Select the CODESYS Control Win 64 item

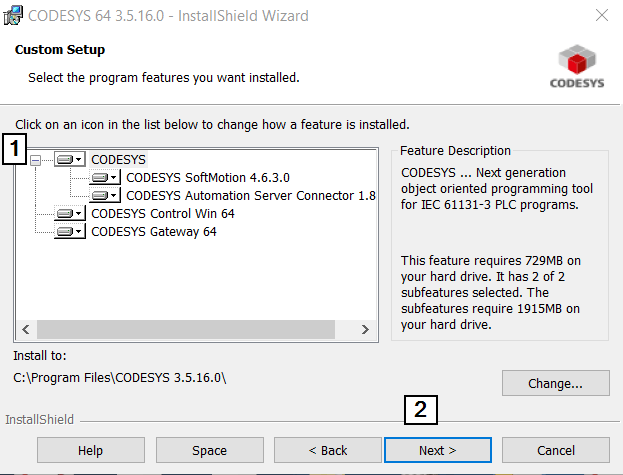(163, 214)
